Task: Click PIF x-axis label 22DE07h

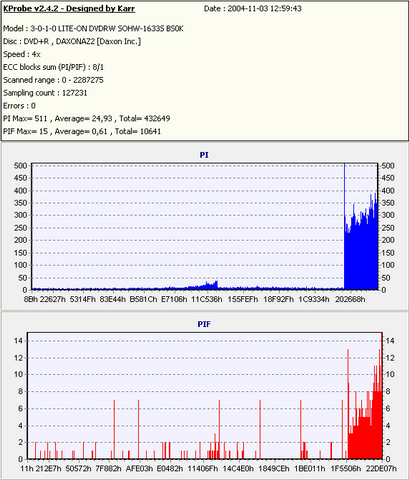Action: [x=381, y=469]
